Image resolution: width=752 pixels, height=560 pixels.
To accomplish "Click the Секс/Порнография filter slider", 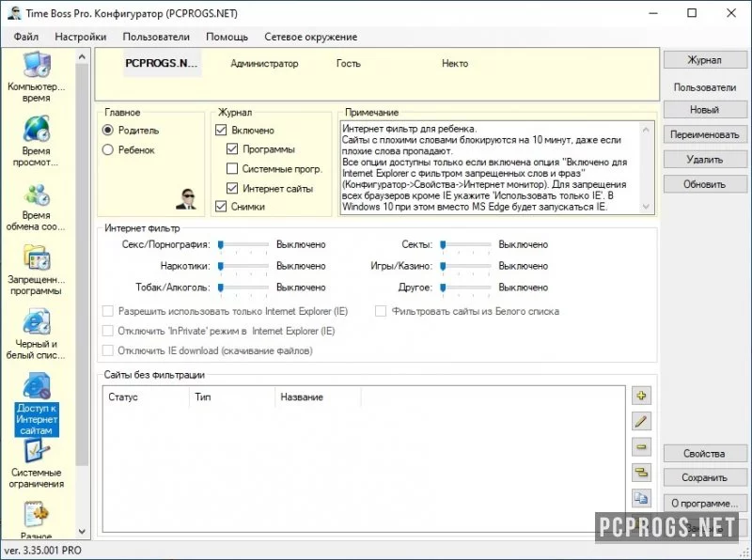I will (243, 245).
